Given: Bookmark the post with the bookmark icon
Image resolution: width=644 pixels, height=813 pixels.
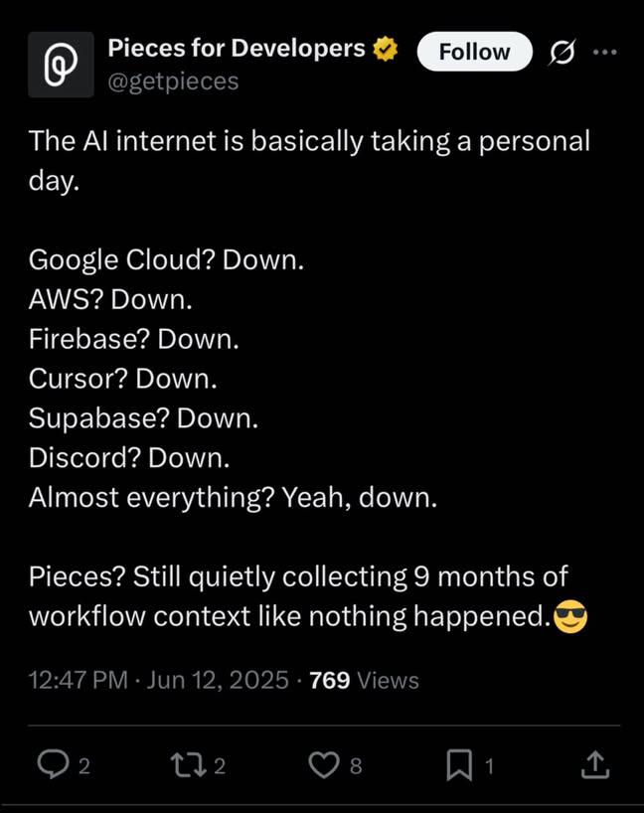Looking at the screenshot, I should tap(458, 763).
